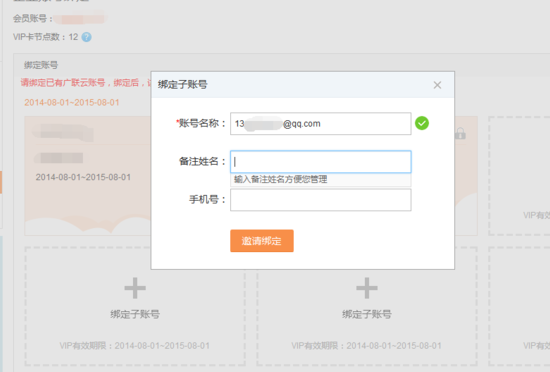The image size is (550, 372).
Task: Click the right plus icon above 绑定子账号
Action: coord(367,288)
